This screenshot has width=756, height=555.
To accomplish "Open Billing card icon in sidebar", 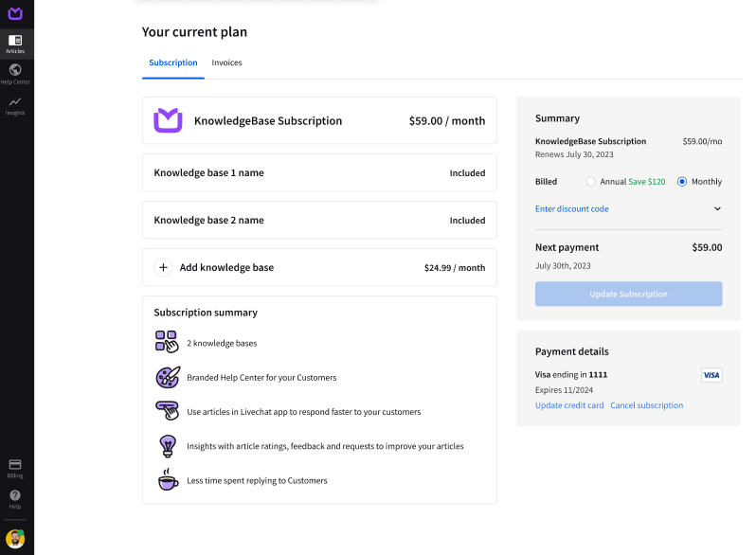I will pos(15,464).
